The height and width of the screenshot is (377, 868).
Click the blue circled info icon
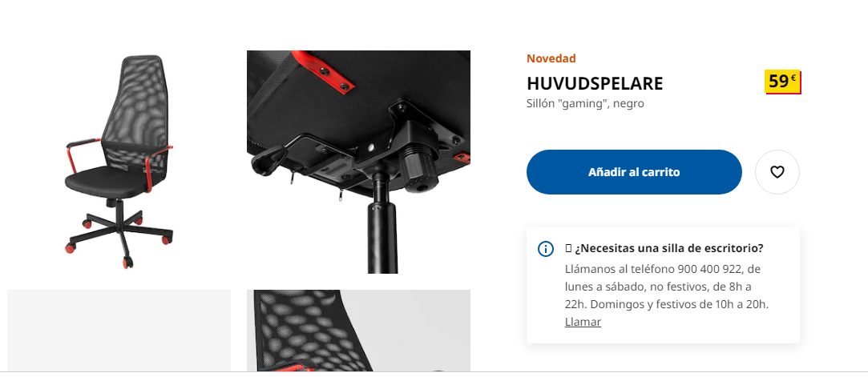(545, 249)
